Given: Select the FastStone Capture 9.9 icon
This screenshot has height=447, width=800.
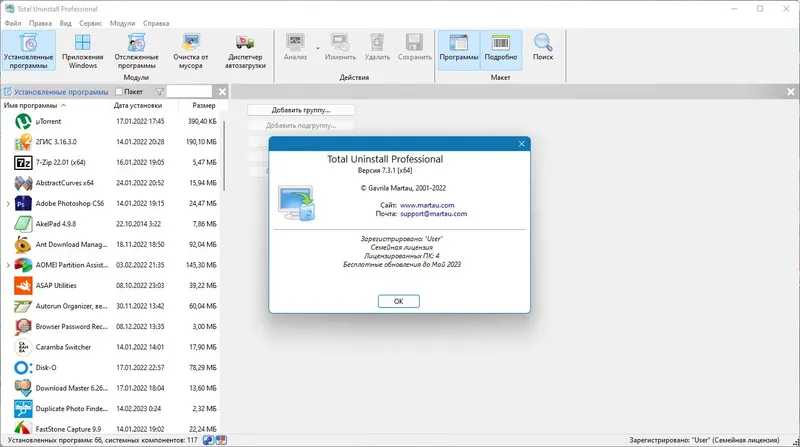Looking at the screenshot, I should tap(23, 428).
